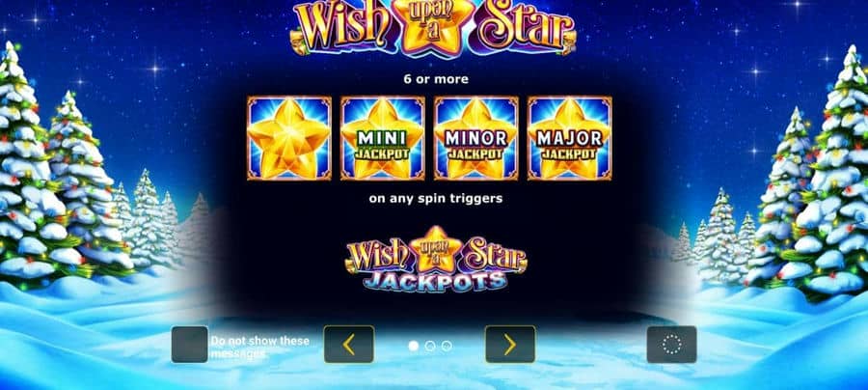
Task: Go to the previous info page arrow
Action: point(349,345)
